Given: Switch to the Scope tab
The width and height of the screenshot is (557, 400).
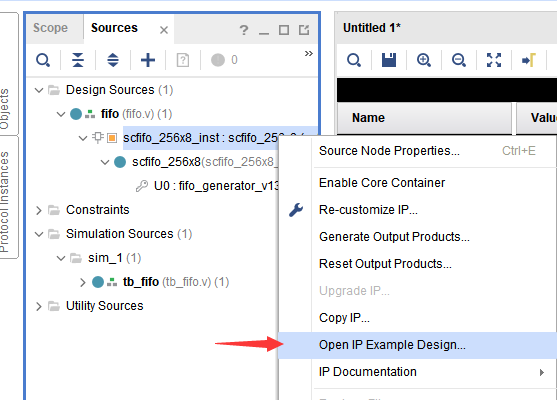Looking at the screenshot, I should coord(50,28).
